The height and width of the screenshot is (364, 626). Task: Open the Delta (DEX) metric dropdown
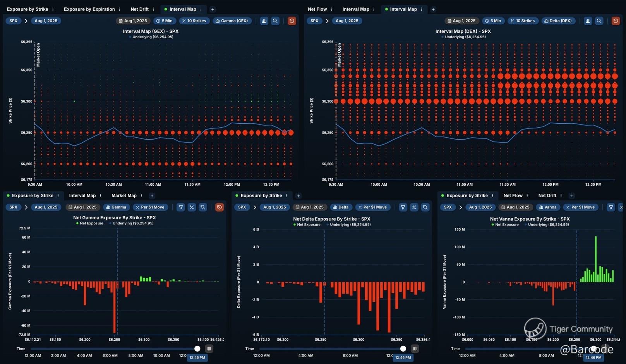pos(558,21)
